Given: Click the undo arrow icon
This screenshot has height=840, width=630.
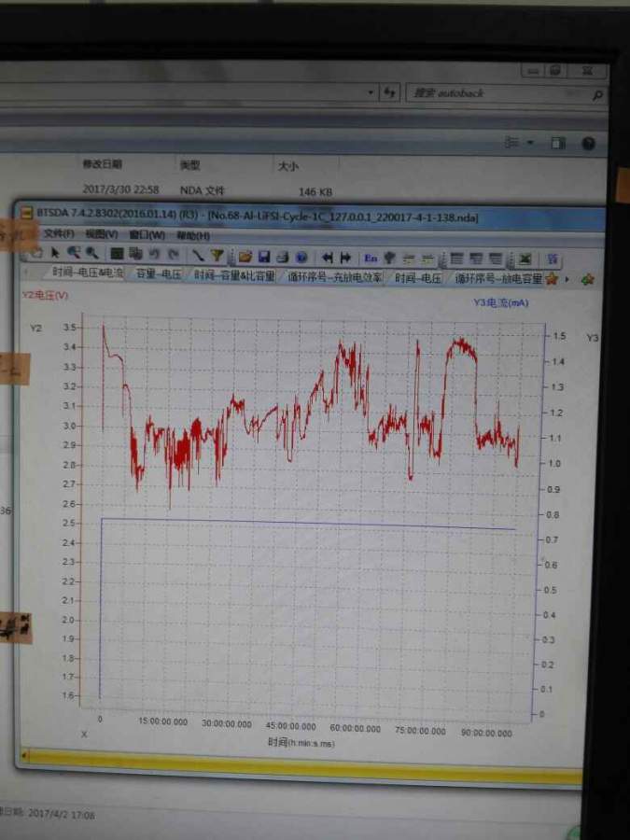Looking at the screenshot, I should [154, 253].
